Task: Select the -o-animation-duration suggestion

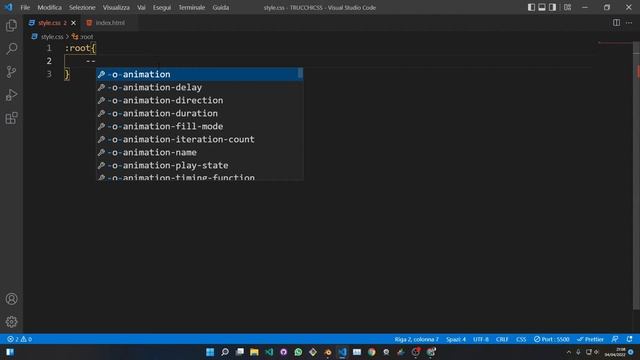Action: pyautogui.click(x=200, y=113)
